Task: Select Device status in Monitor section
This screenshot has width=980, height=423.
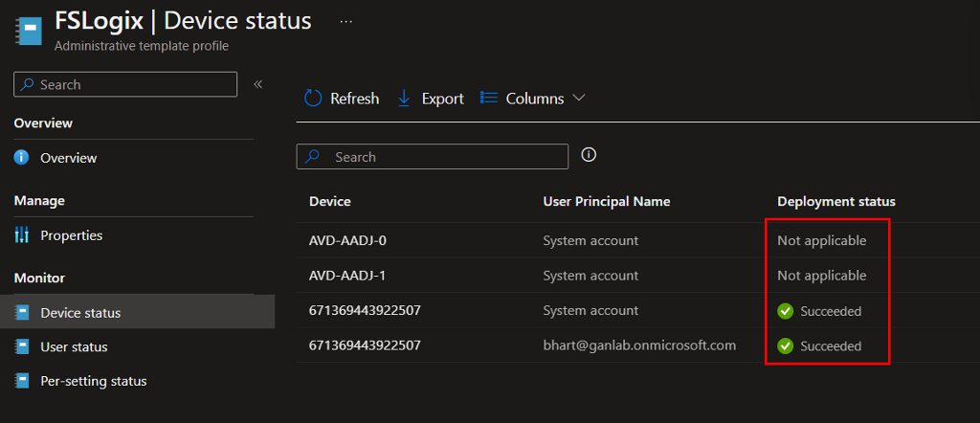Action: 80,313
